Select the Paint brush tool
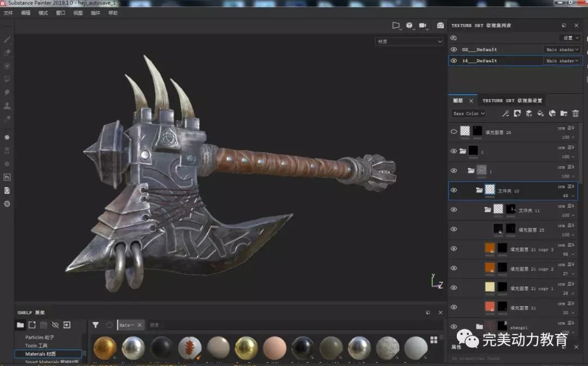 [7, 40]
